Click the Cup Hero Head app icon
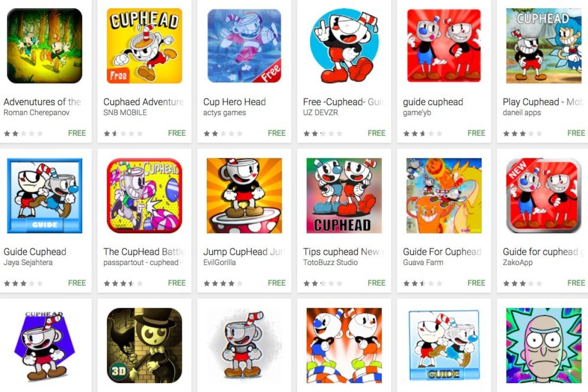588x392 pixels. click(245, 46)
